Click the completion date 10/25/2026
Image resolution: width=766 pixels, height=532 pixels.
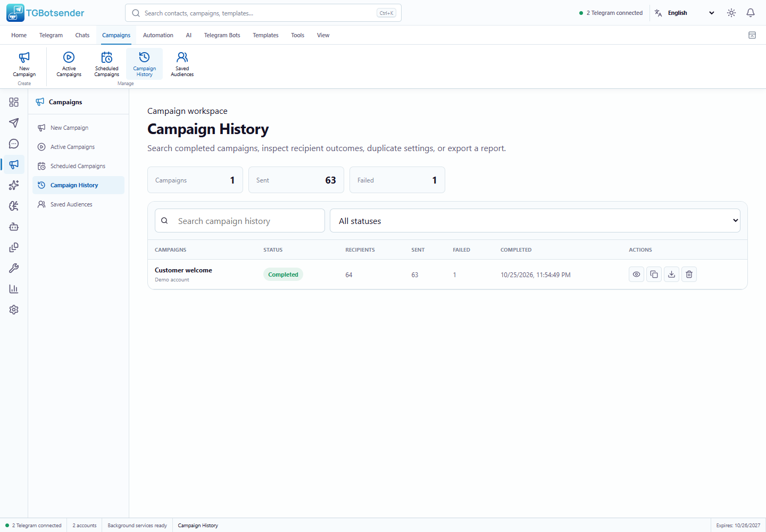(536, 275)
